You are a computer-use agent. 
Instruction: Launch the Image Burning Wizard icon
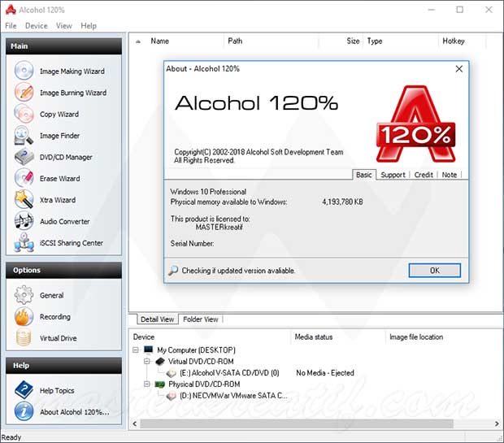click(x=24, y=92)
